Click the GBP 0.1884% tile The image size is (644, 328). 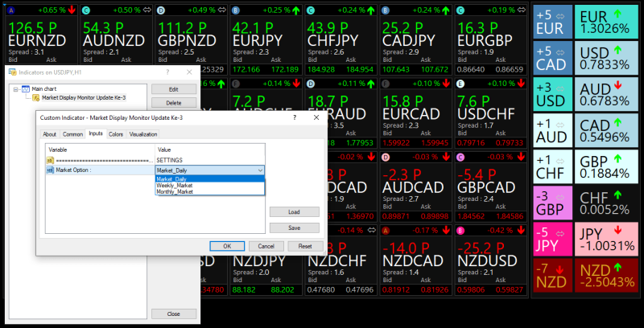(x=606, y=166)
